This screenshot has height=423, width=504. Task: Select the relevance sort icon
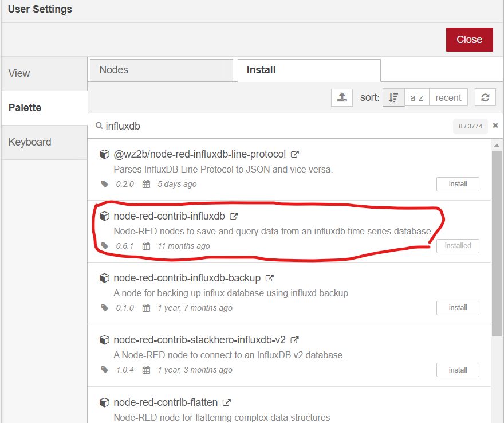393,97
